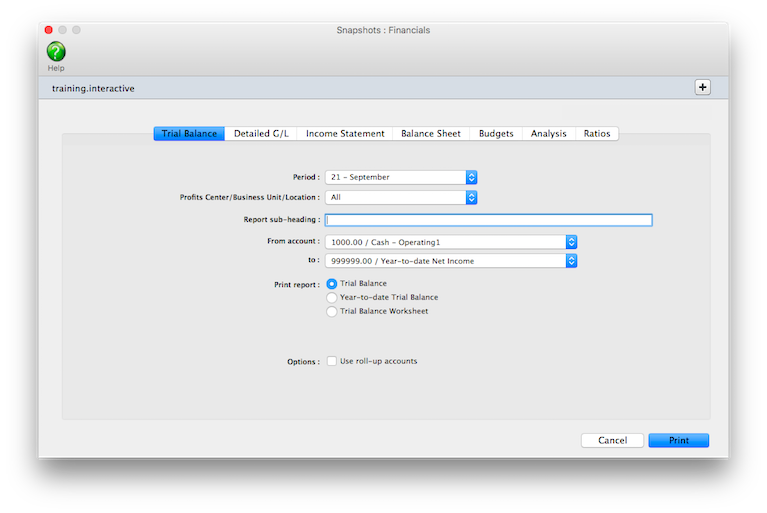This screenshot has width=767, height=513.
Task: Open the Analysis tab
Action: point(548,134)
